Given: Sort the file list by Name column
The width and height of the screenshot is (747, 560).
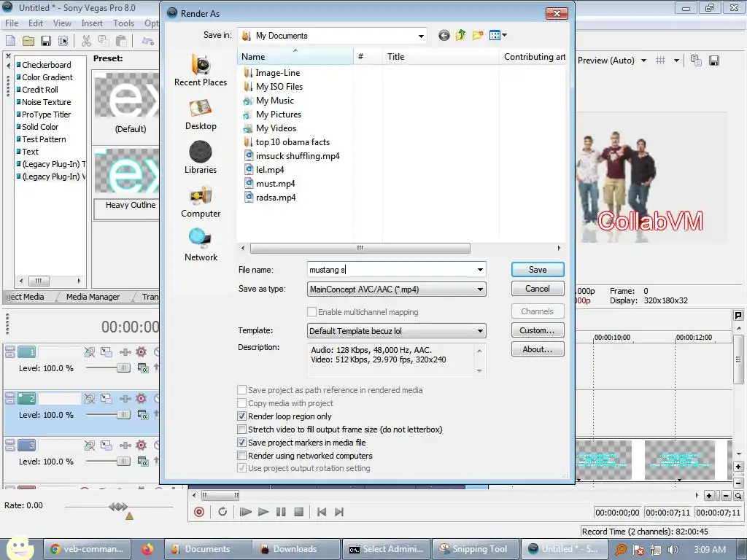Looking at the screenshot, I should (x=295, y=57).
